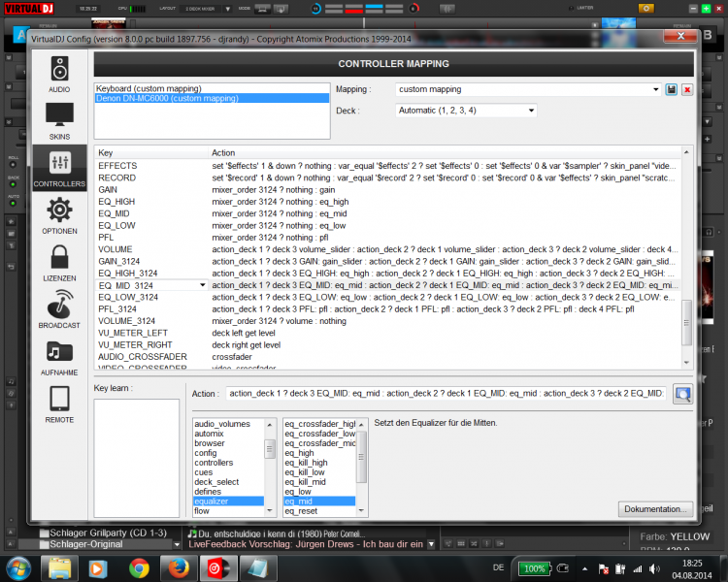Select the AUDIO_CROSSFADER key row
This screenshot has height=582, width=728.
388,357
